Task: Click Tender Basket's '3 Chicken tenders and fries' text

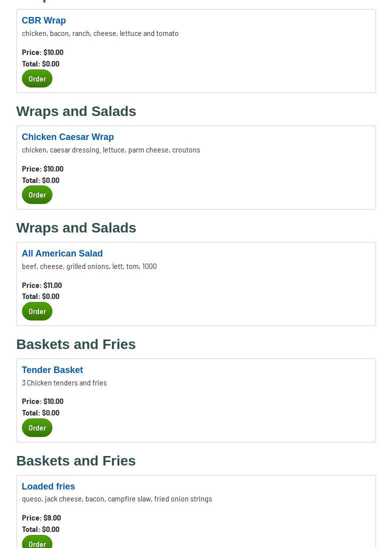Action: pos(64,382)
